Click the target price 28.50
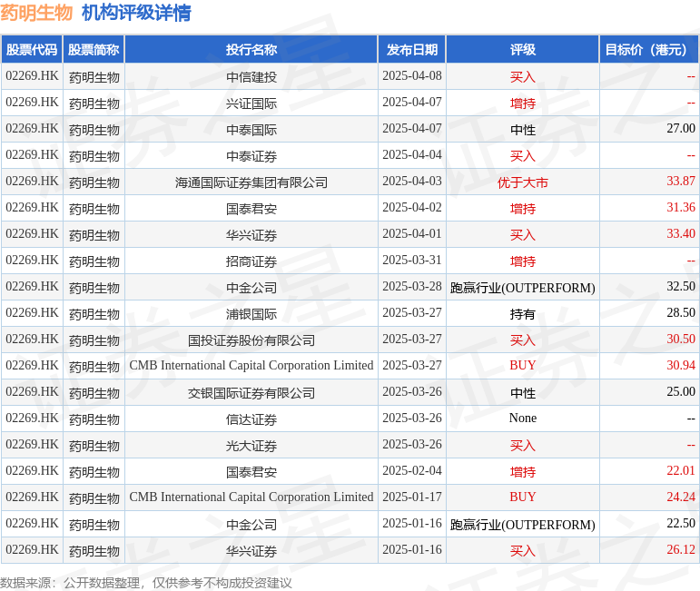This screenshot has height=591, width=700. coord(681,313)
